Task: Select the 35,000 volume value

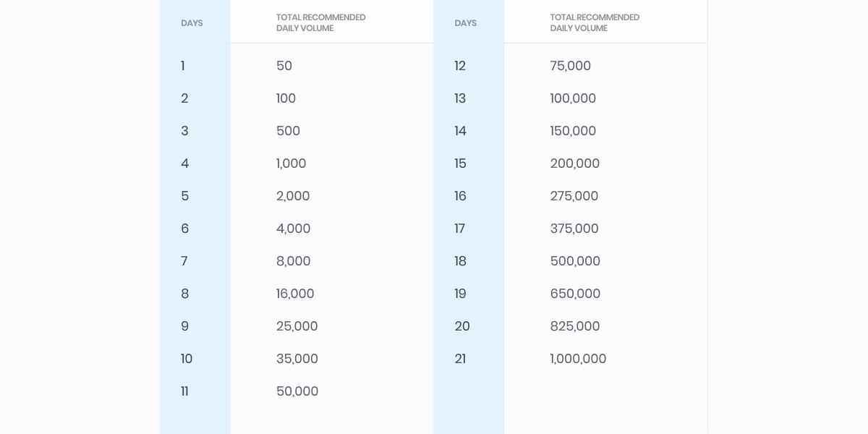Action: click(x=297, y=359)
